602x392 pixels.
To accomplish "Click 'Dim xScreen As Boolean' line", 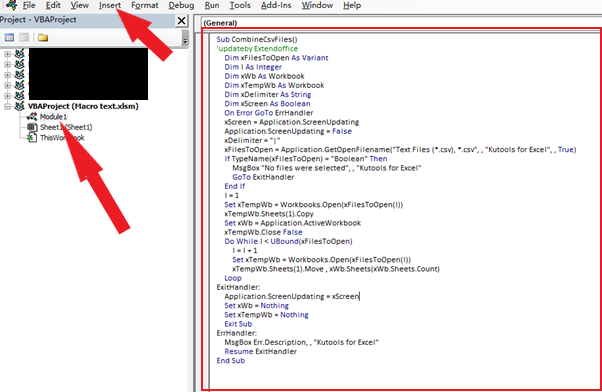I will pyautogui.click(x=268, y=104).
